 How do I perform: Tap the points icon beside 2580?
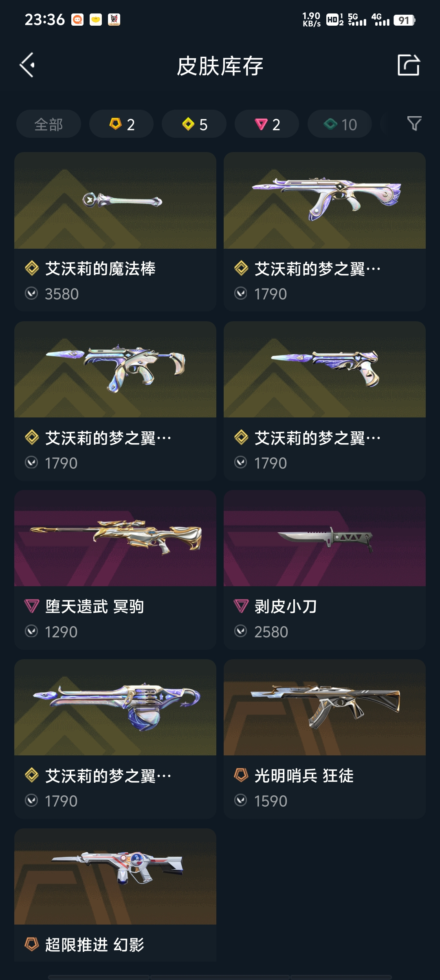tap(241, 631)
